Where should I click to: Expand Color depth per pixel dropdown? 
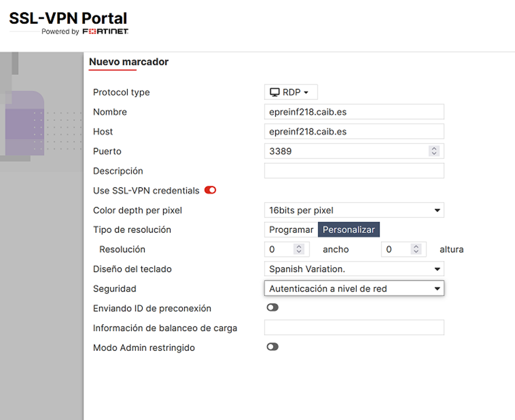[353, 210]
